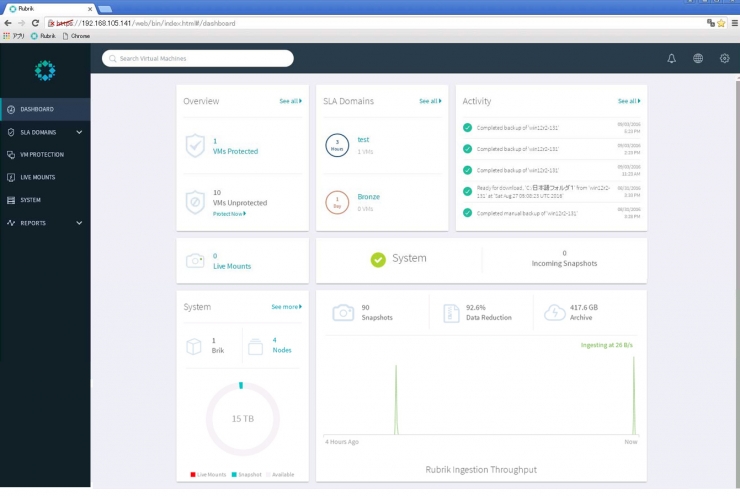
Task: Click Protect Now link
Action: point(229,214)
